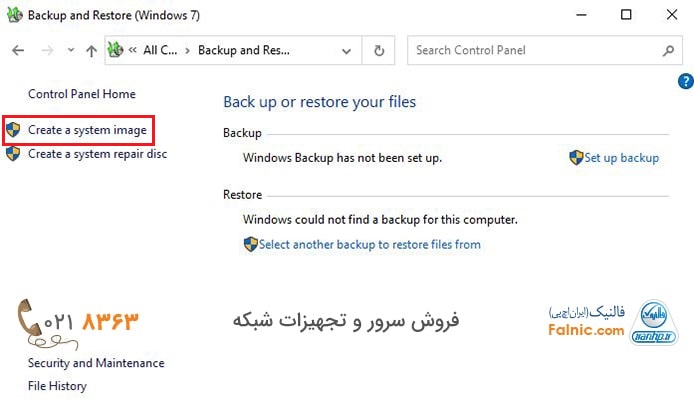Open Create a system repair disc
Viewport: 694px width, 405px height.
[x=97, y=154]
